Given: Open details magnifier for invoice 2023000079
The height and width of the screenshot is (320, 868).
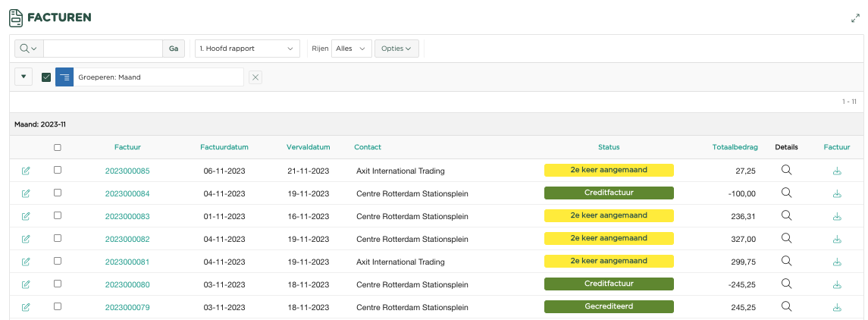Looking at the screenshot, I should tap(786, 307).
